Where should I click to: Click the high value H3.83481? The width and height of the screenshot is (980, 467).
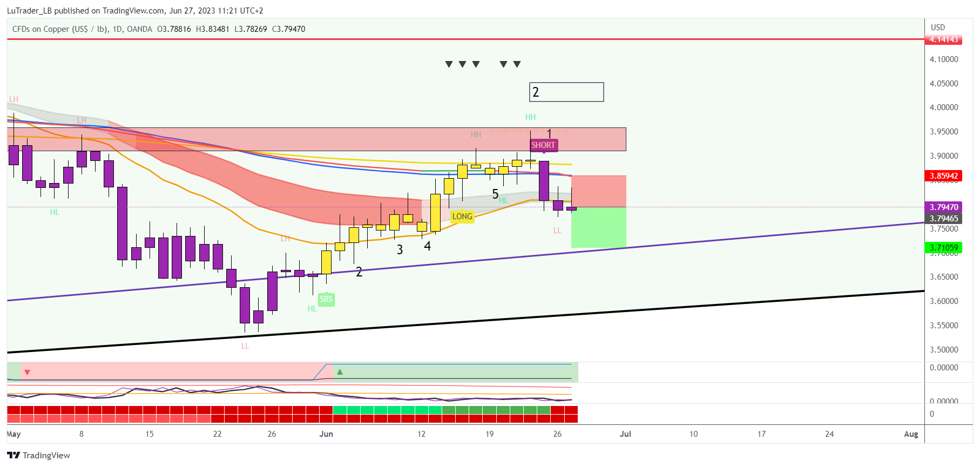[213, 29]
